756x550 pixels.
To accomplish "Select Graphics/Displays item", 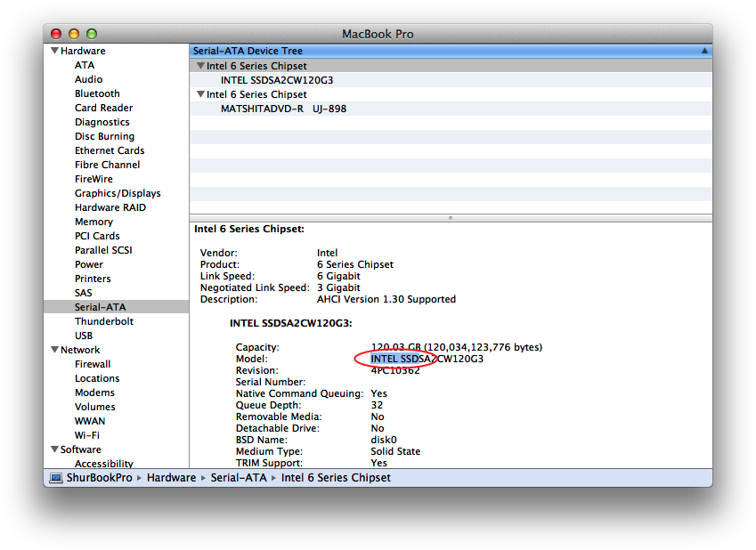I will point(118,193).
